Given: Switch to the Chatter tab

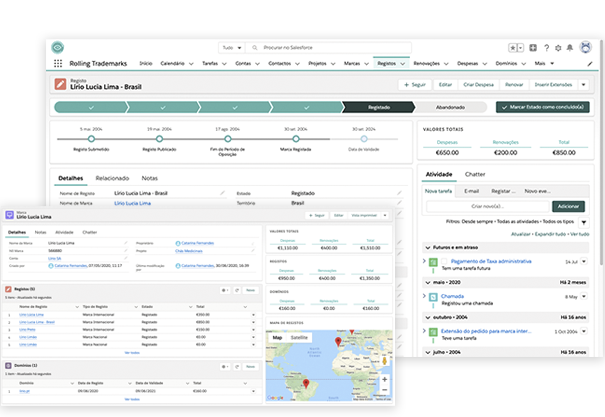Looking at the screenshot, I should coord(475,173).
